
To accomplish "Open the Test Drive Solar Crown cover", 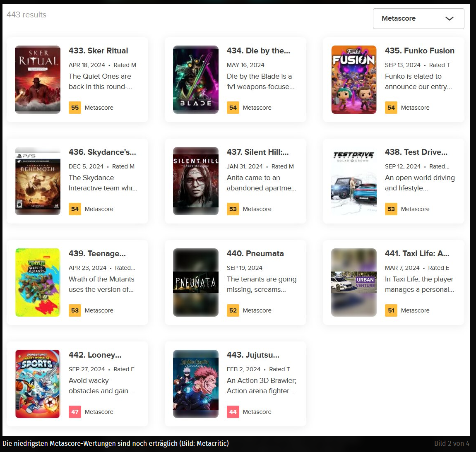I will (354, 181).
